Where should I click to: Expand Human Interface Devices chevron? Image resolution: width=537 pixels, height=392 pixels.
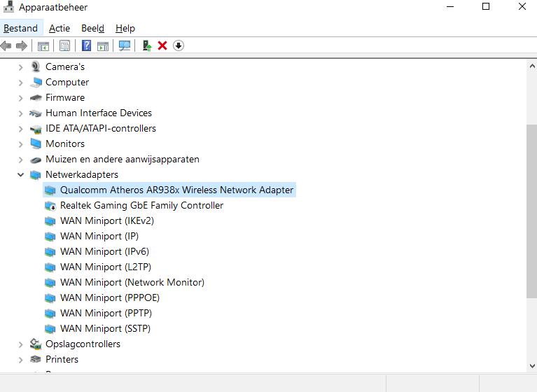[20, 113]
